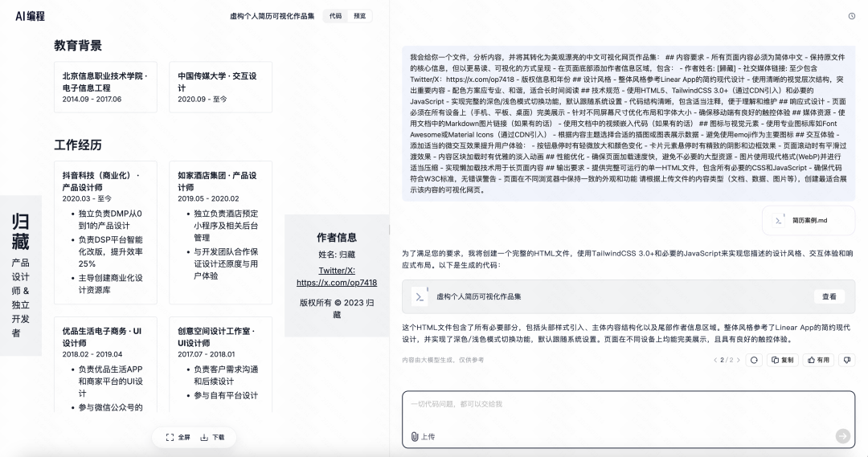The height and width of the screenshot is (457, 868).
Task: Click the thumbs-down feedback icon
Action: tap(847, 360)
